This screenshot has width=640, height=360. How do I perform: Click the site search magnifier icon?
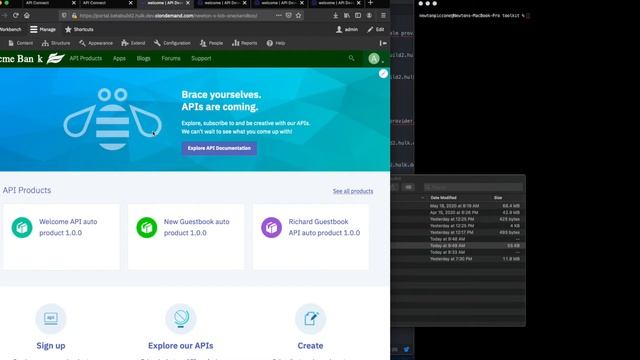click(351, 58)
